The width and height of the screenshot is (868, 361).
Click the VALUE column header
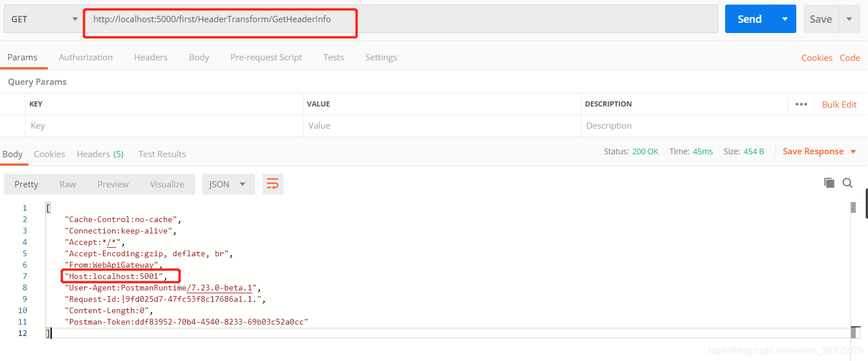click(x=318, y=104)
